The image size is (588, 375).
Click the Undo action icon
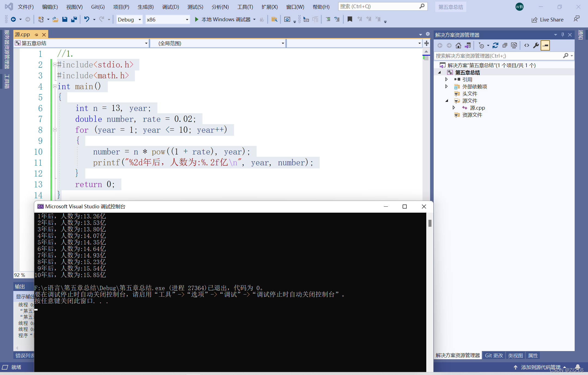(86, 20)
